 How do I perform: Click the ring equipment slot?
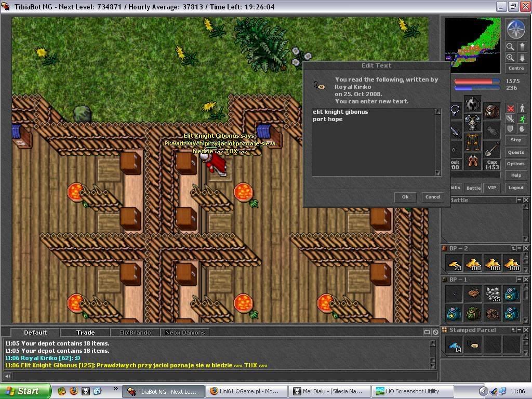[x=455, y=149]
